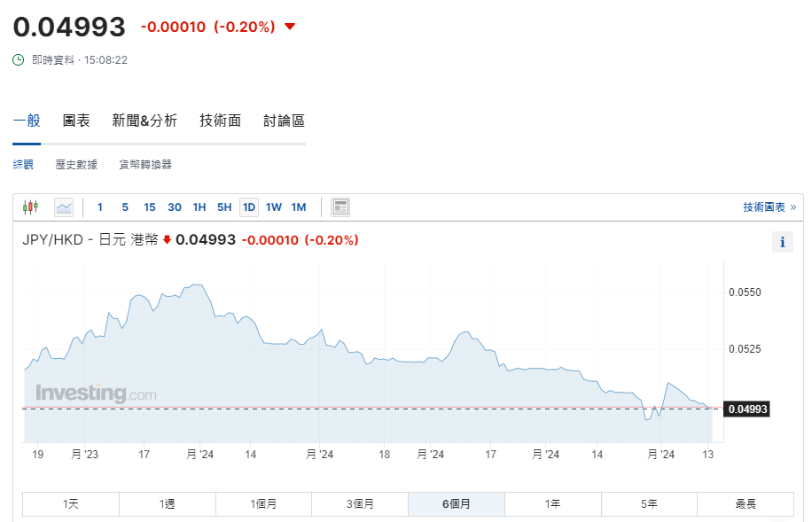The height and width of the screenshot is (522, 812).
Task: Open the 技術圖表 link
Action: [x=769, y=207]
